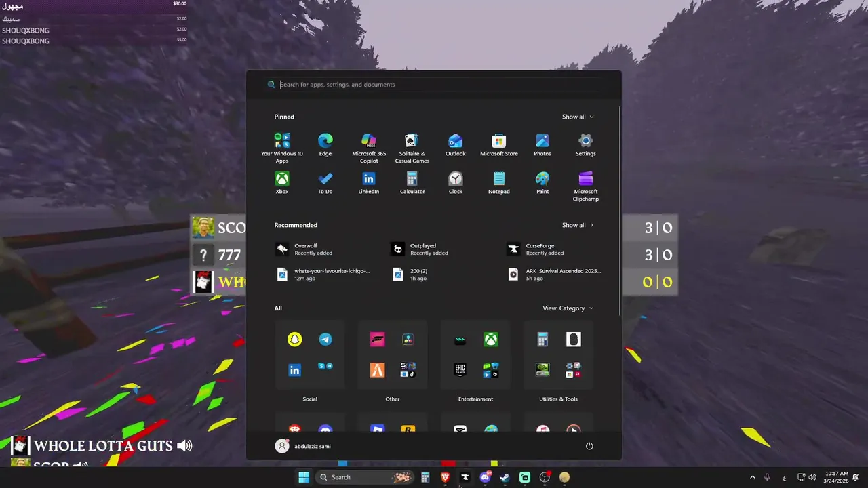Open the View: Category dropdown

568,308
